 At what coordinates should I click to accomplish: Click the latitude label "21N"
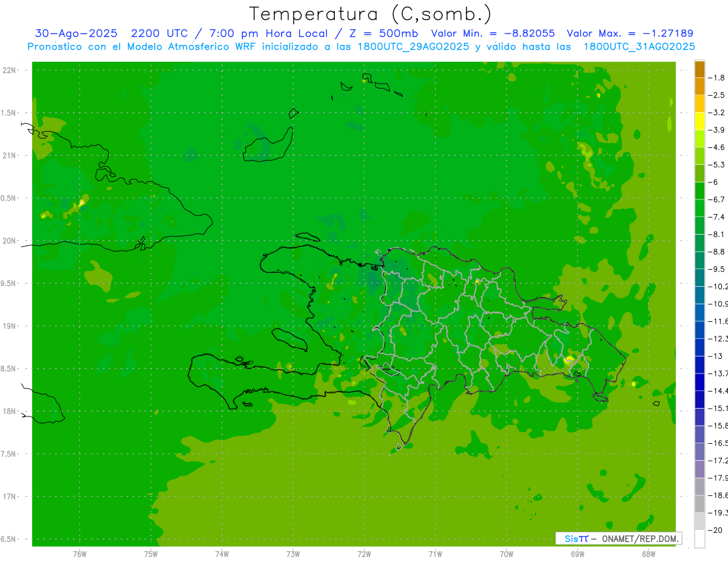pyautogui.click(x=8, y=156)
